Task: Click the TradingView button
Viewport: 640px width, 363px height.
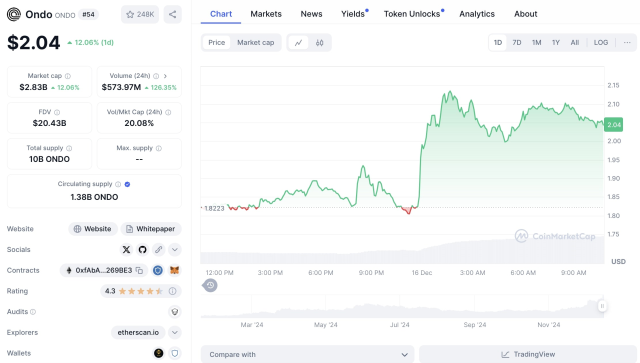Action: coord(528,354)
